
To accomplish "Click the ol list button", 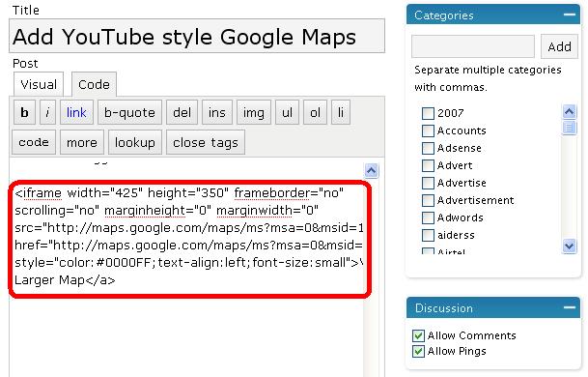I will click(315, 112).
